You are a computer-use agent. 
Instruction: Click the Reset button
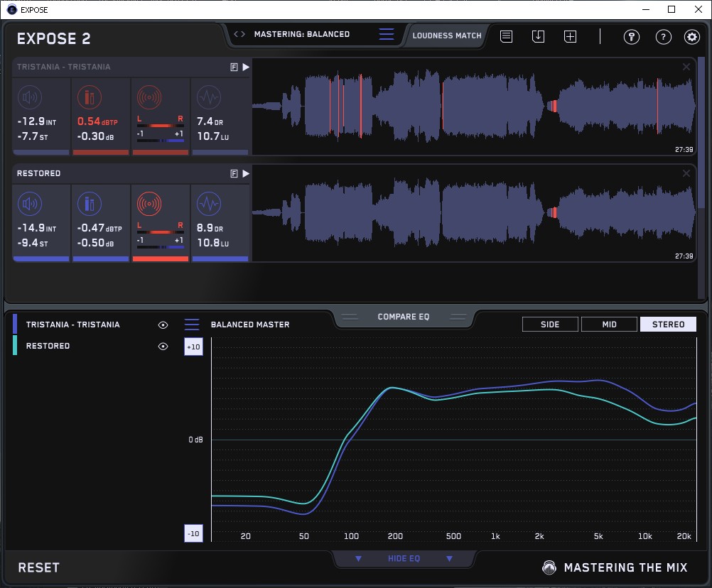(x=39, y=567)
